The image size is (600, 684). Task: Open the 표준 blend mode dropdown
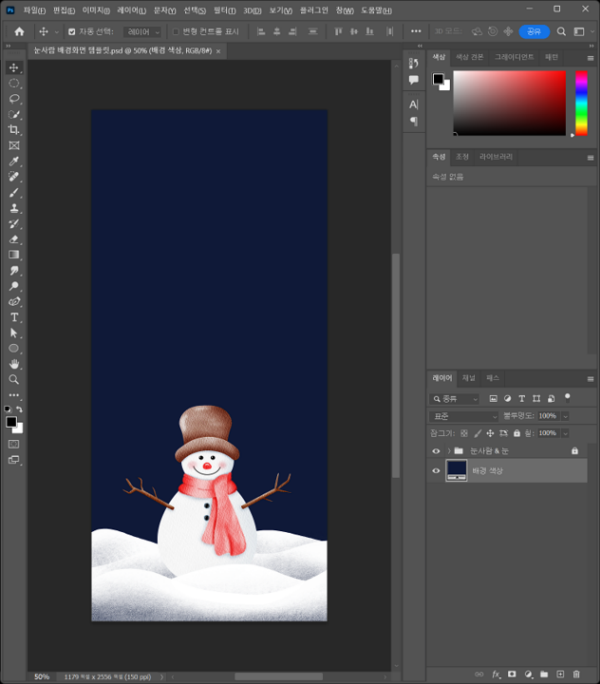point(464,416)
